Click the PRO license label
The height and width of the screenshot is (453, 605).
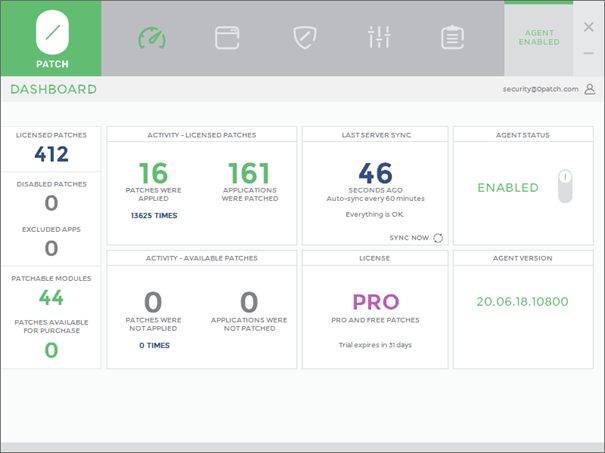[375, 302]
